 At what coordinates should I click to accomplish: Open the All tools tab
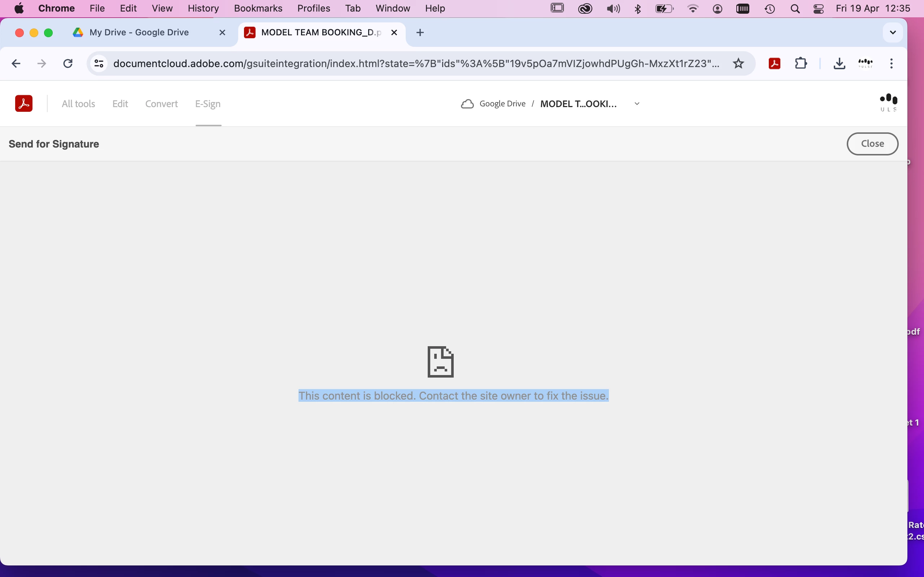(78, 104)
